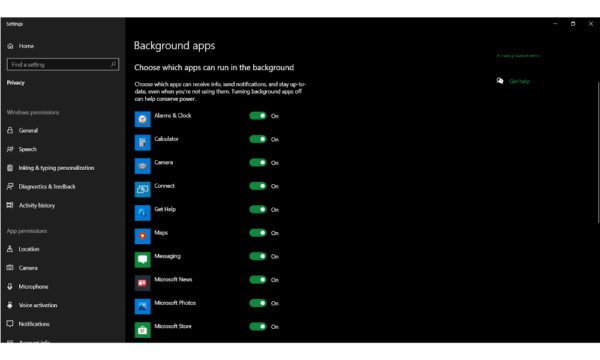
Task: Toggle Microsoft News background switch
Action: coord(258,280)
